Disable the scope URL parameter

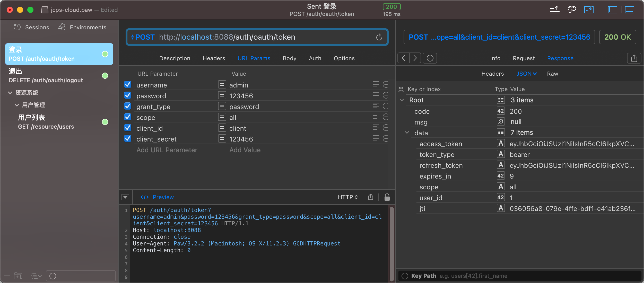(x=128, y=117)
